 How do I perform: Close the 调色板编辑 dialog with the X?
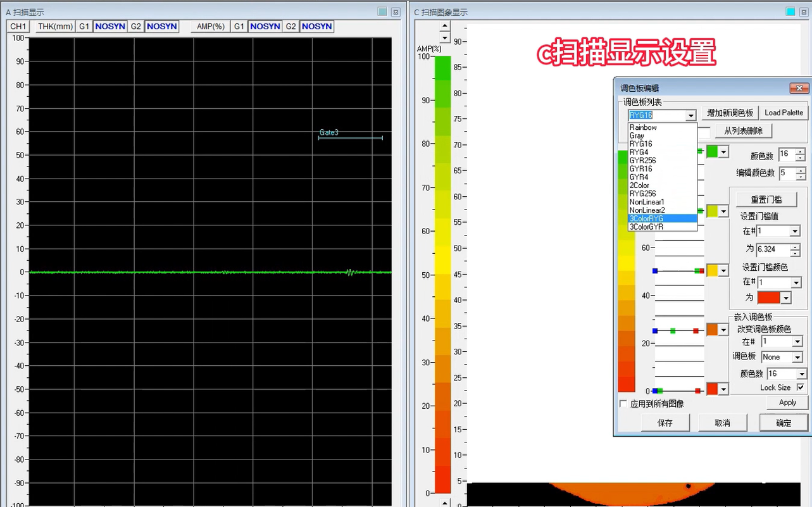point(800,89)
